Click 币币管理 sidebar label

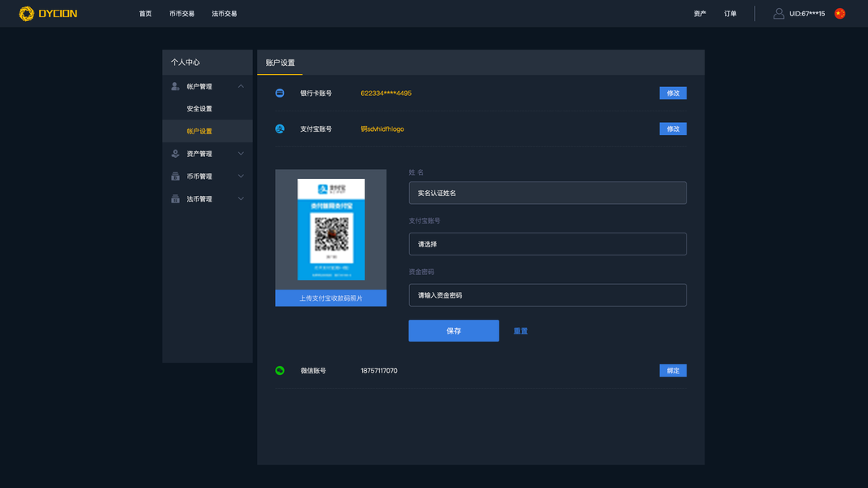tap(199, 176)
